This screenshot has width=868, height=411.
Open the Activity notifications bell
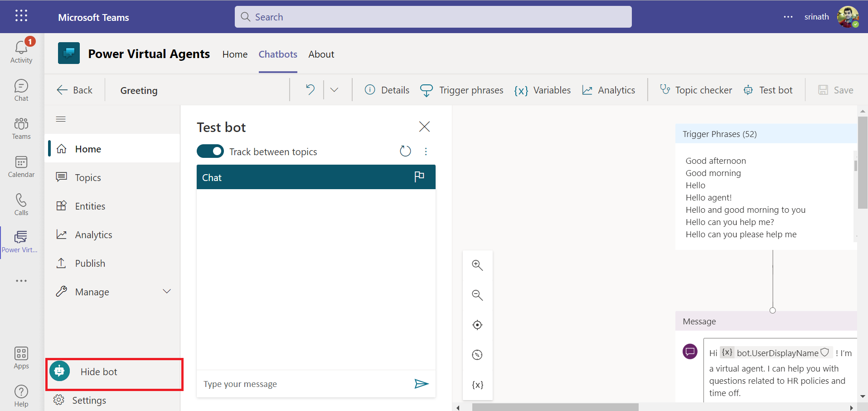21,51
